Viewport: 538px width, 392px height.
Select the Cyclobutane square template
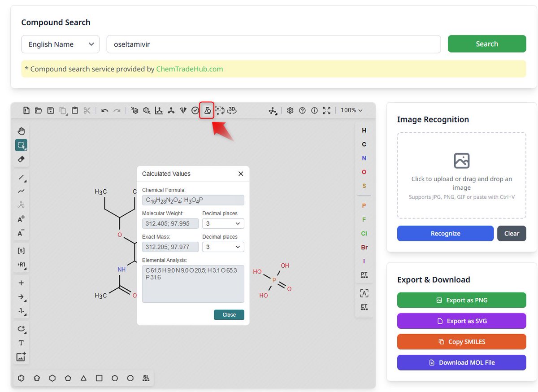pos(99,378)
